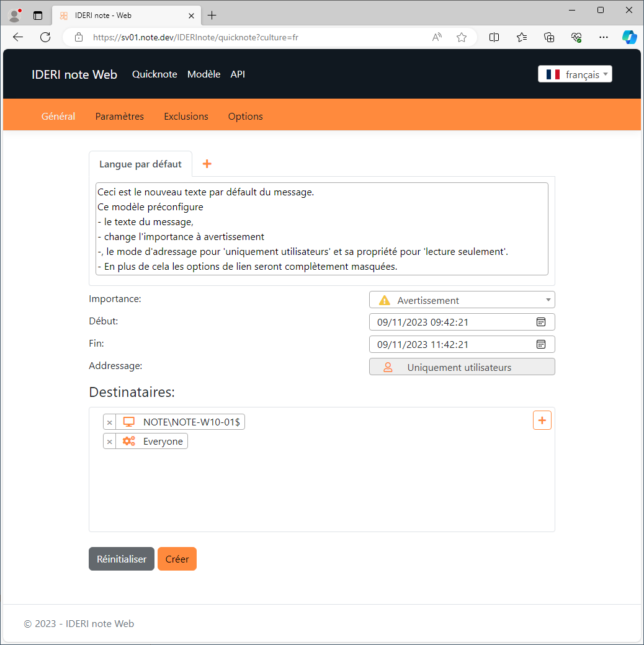
Task: Click gears icon of Everyone recipient
Action: pyautogui.click(x=129, y=442)
